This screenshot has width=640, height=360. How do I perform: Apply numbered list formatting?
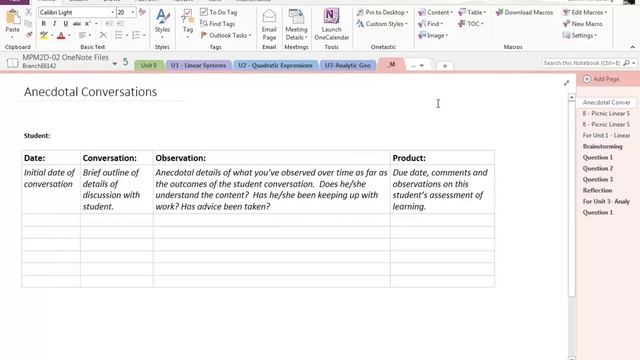[x=136, y=36]
